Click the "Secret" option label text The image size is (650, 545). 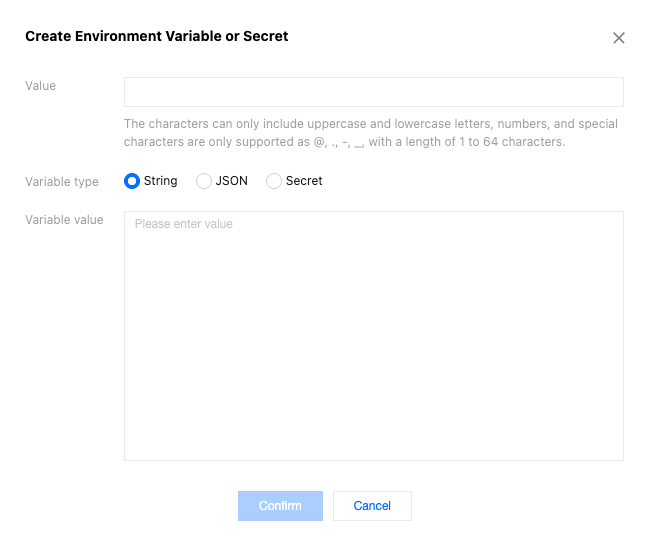(304, 181)
